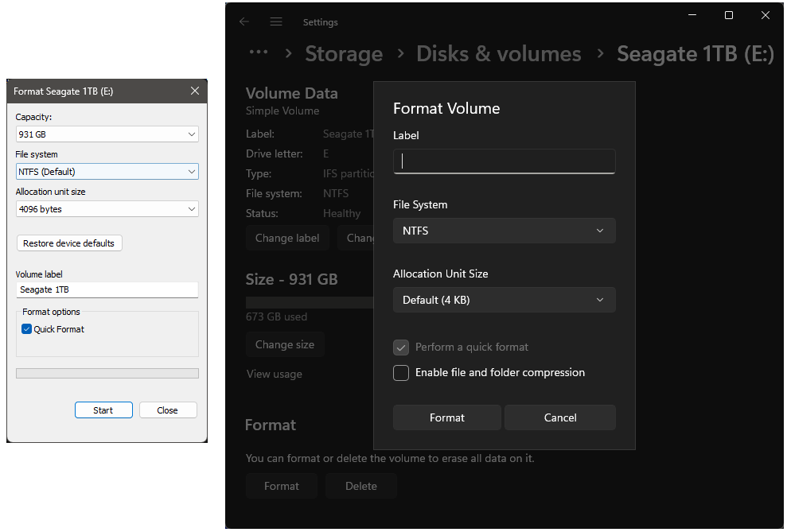Maximize the Settings window

point(729,15)
